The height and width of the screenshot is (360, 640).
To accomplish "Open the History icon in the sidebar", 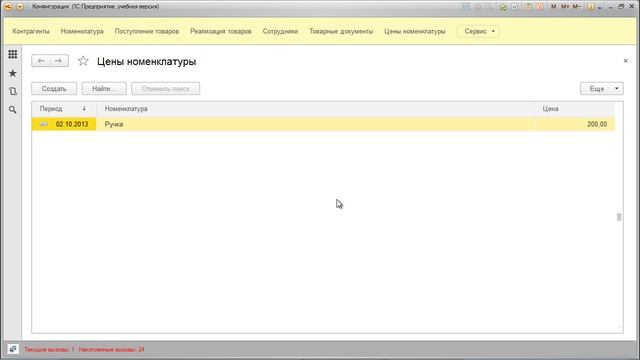I will (13, 91).
